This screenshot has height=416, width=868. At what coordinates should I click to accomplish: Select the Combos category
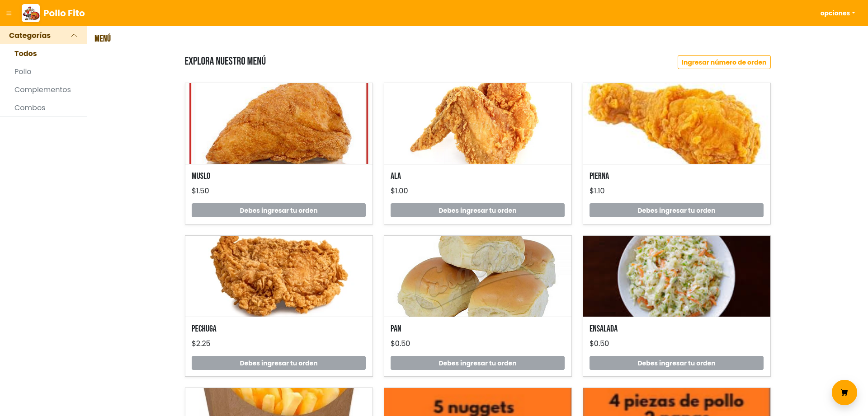(30, 108)
